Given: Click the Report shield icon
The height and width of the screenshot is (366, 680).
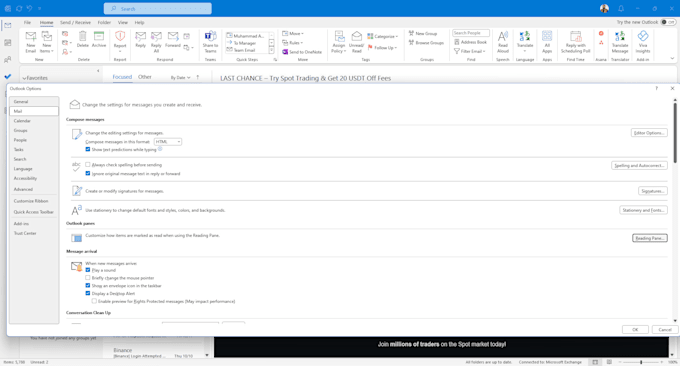Looking at the screenshot, I should [x=120, y=36].
